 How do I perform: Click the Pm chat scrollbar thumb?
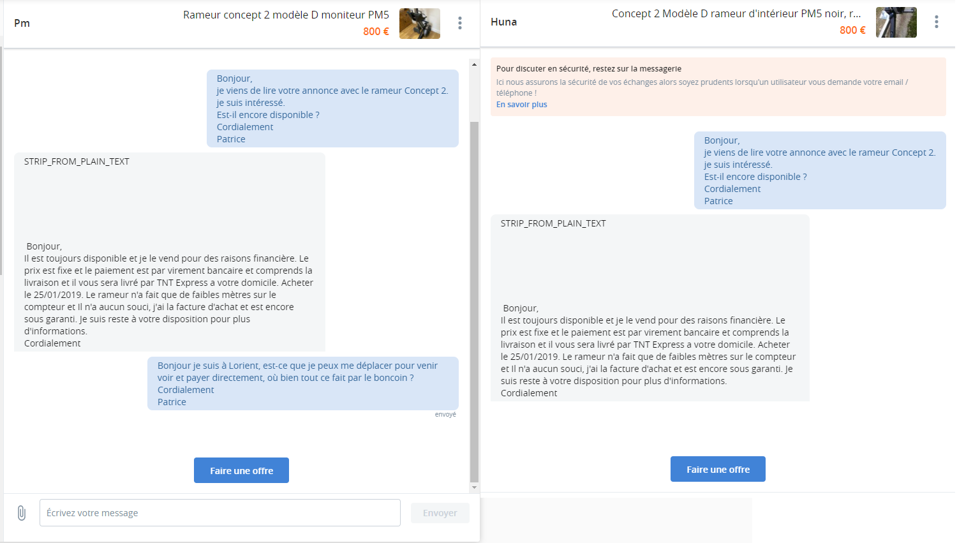pos(474,300)
